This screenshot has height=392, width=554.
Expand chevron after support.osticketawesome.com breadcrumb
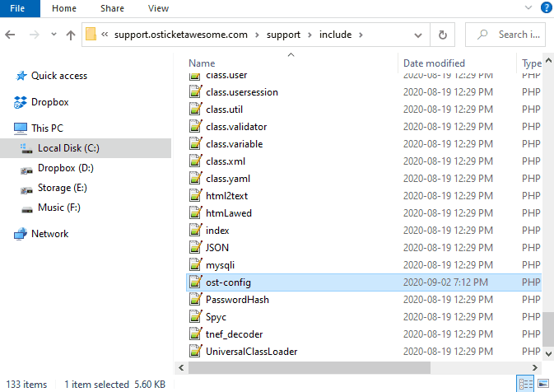257,35
